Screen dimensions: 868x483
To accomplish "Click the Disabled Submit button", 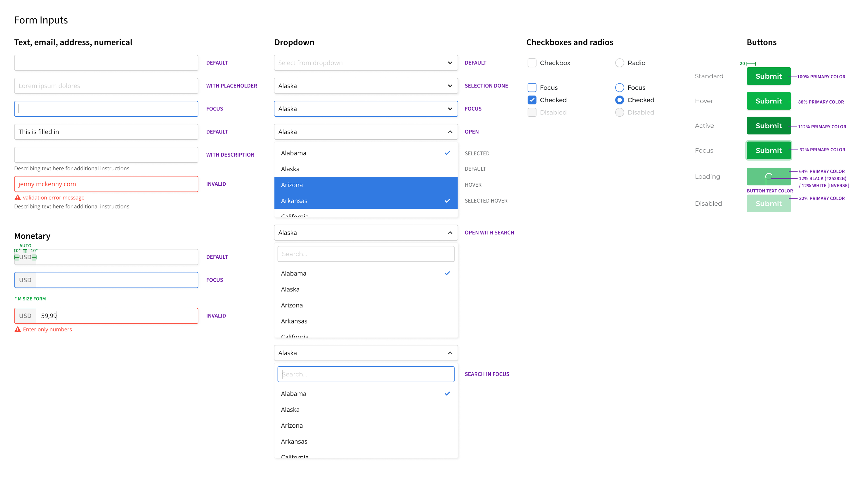I will click(x=769, y=204).
